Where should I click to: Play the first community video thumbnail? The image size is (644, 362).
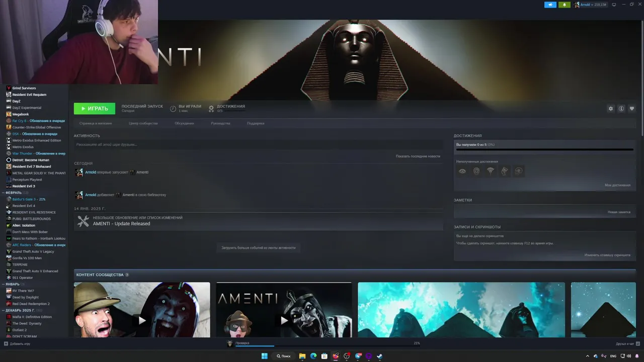click(142, 310)
